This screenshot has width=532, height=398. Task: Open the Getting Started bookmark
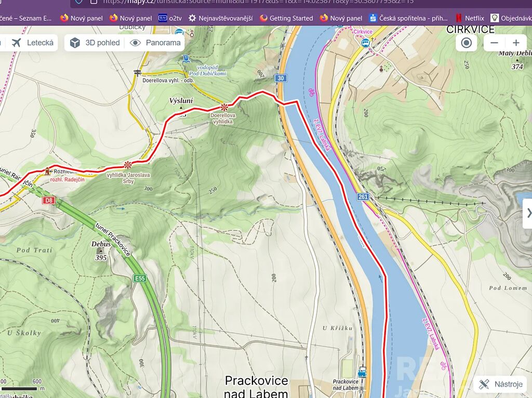(x=286, y=18)
